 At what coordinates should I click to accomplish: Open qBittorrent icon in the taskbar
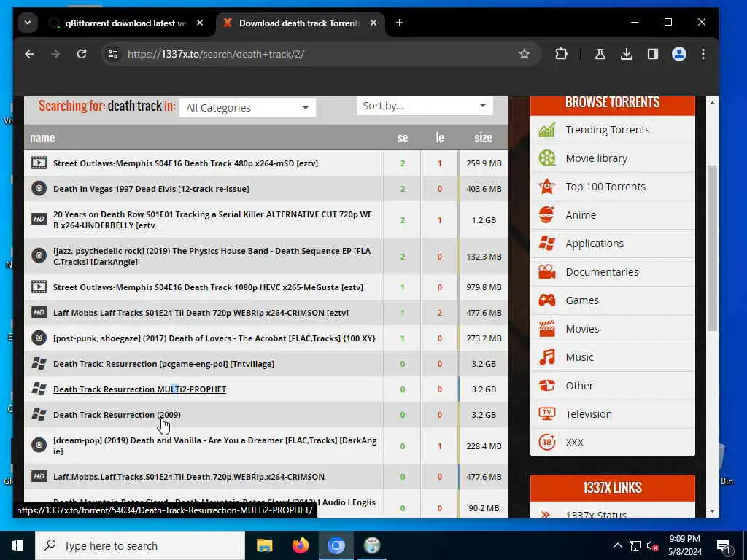(372, 545)
